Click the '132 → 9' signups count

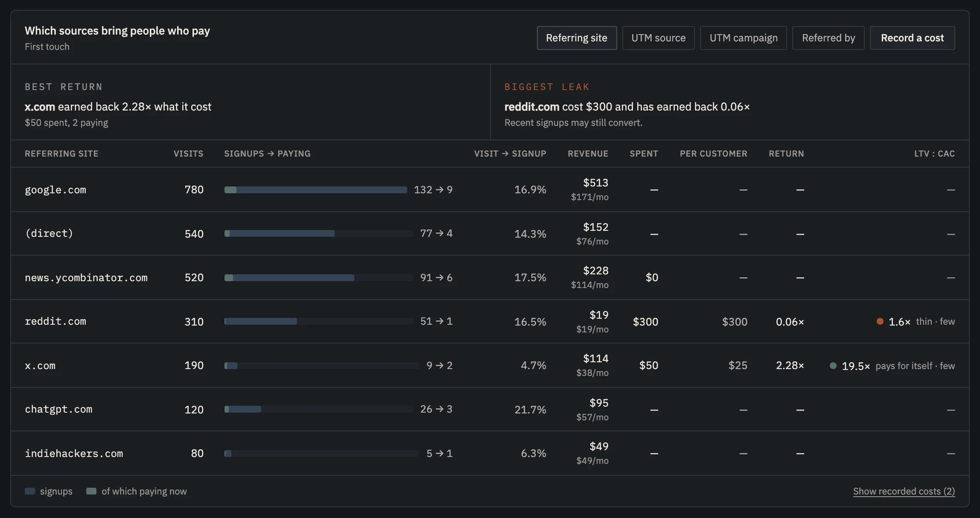coord(433,189)
